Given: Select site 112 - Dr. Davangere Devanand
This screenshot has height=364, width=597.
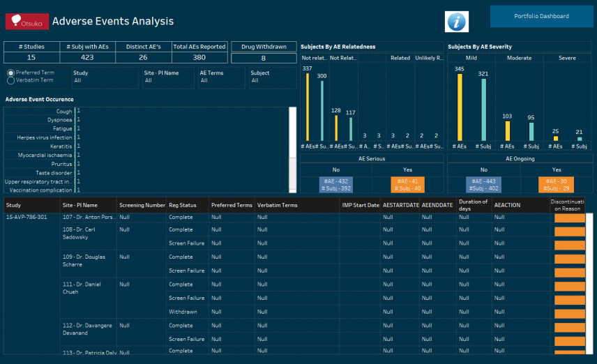Looking at the screenshot, I should click(x=87, y=329).
